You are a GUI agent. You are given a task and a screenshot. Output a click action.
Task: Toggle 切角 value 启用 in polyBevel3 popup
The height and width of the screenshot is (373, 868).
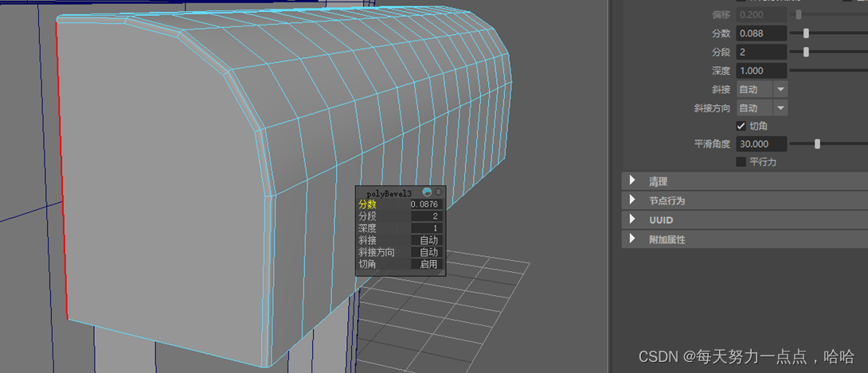[426, 264]
